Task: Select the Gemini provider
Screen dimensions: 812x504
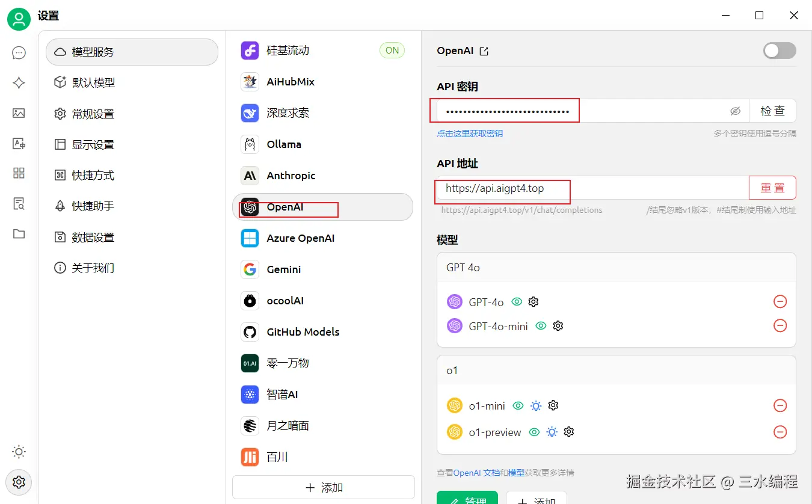Action: pyautogui.click(x=322, y=269)
